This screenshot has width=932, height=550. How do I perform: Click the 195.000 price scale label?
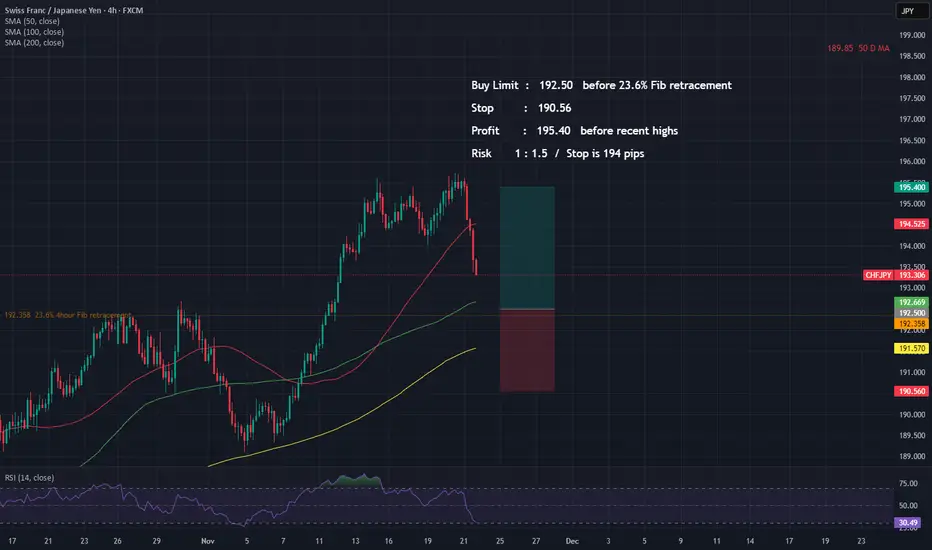tap(912, 204)
